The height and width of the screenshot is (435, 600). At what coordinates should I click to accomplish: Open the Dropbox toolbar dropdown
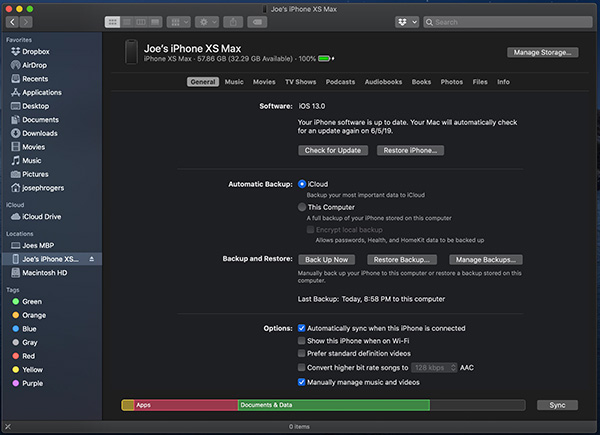coord(407,22)
